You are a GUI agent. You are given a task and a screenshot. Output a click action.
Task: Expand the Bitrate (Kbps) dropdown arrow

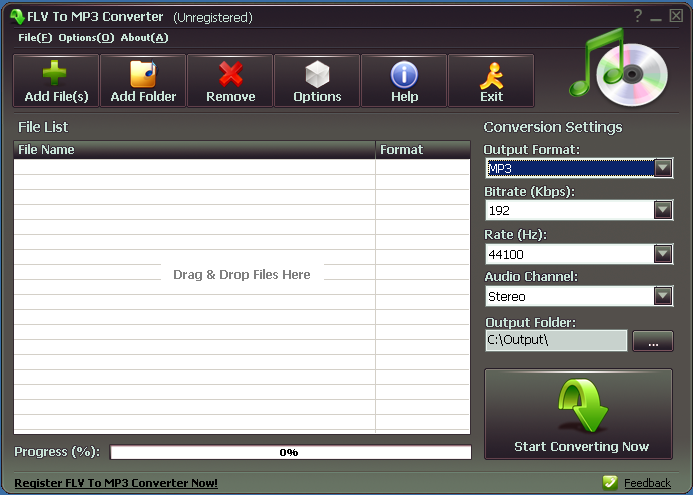[x=663, y=210]
